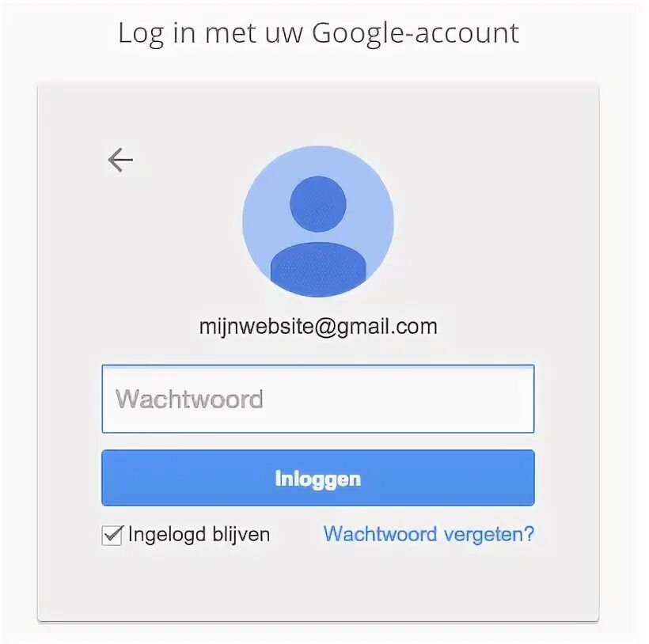
Task: Start password recovery via 'Wachtwoord vergeten?'
Action: (x=429, y=534)
